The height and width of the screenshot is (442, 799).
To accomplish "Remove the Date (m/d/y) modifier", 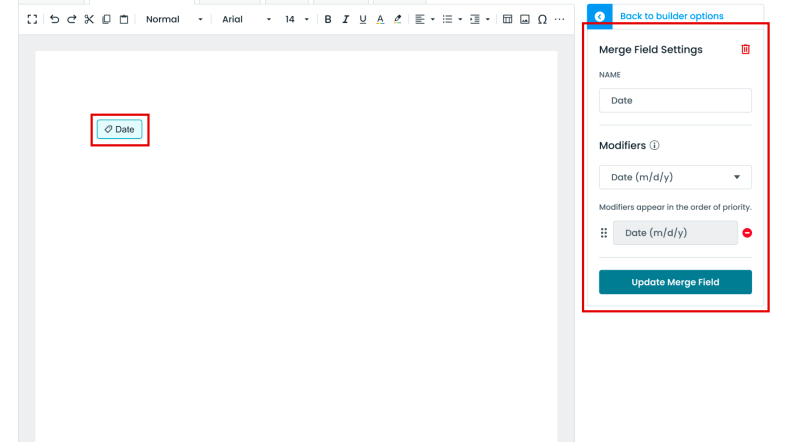I will [747, 233].
